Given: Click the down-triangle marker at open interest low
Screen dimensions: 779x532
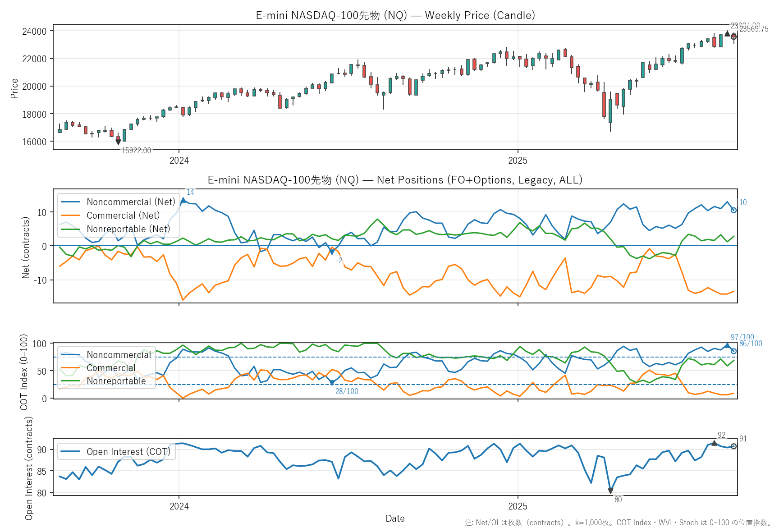Looking at the screenshot, I should [610, 491].
